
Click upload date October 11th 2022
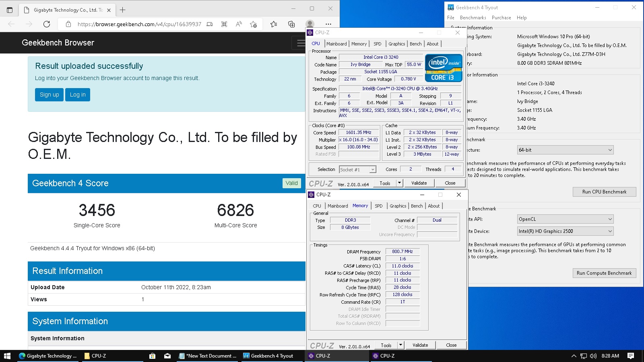(x=176, y=287)
